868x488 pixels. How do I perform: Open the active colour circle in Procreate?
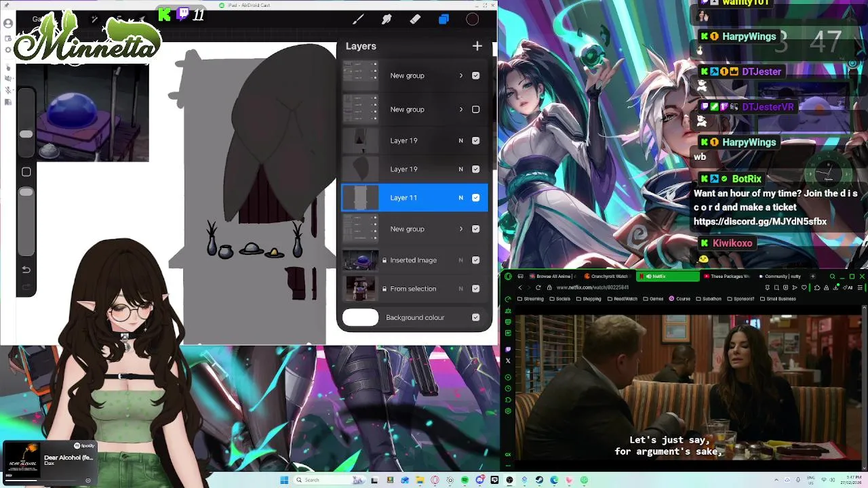coord(472,20)
